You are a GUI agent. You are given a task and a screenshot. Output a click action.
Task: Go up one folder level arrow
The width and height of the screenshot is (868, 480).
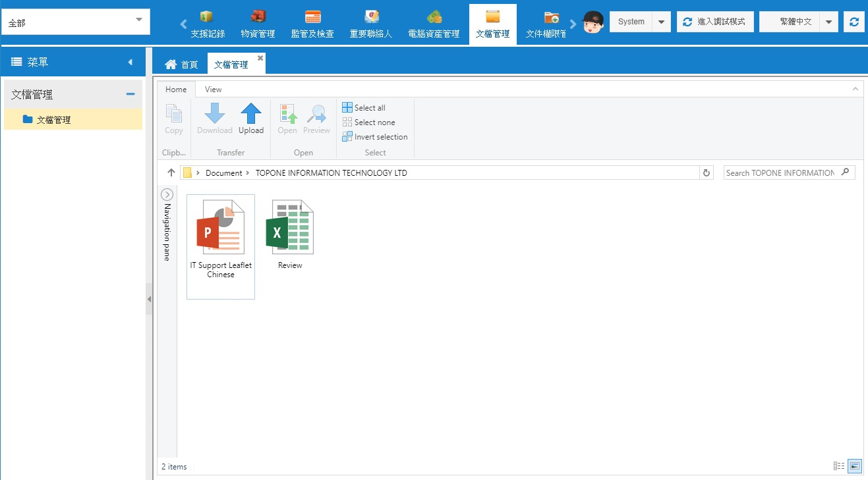(171, 173)
